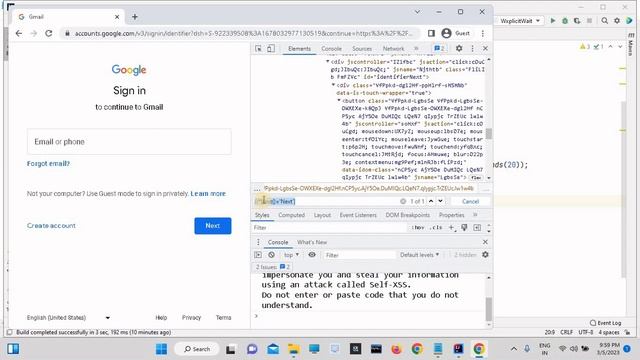Image resolution: width=640 pixels, height=360 pixels.
Task: Switch to the Console tab in top toolbar
Action: click(331, 49)
